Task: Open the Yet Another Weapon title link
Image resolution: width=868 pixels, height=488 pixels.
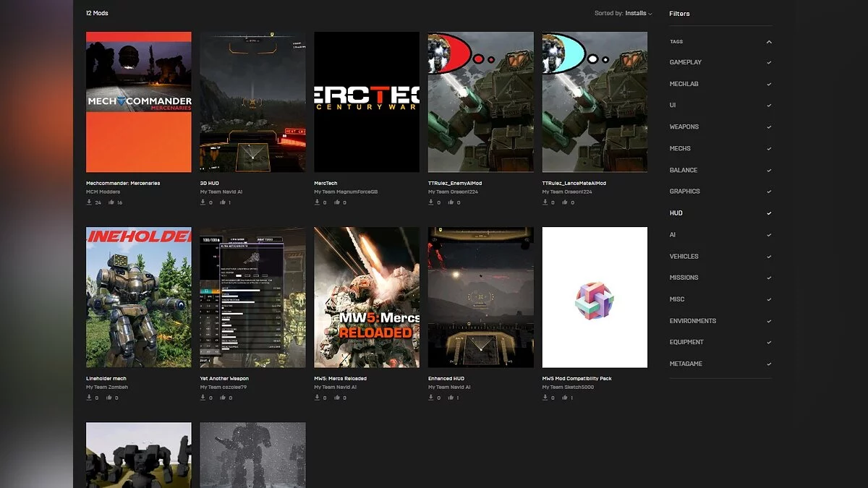Action: tap(224, 379)
